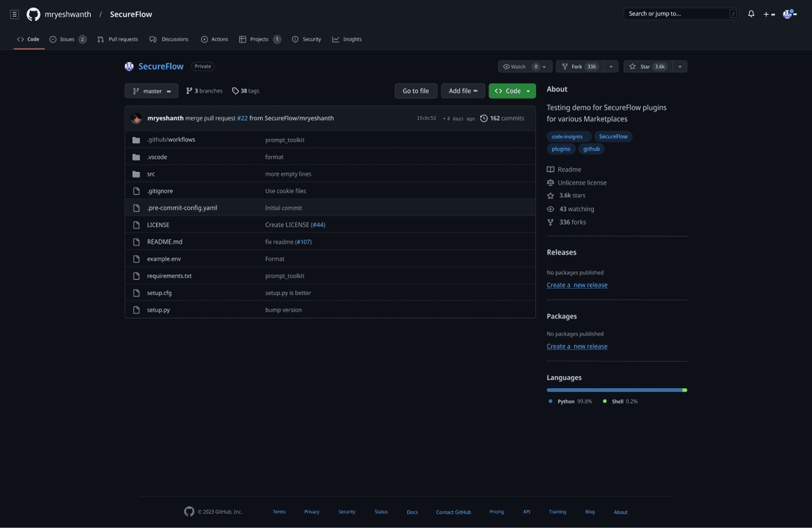The height and width of the screenshot is (528, 812).
Task: Open the hamburger navigation menu
Action: coord(14,14)
